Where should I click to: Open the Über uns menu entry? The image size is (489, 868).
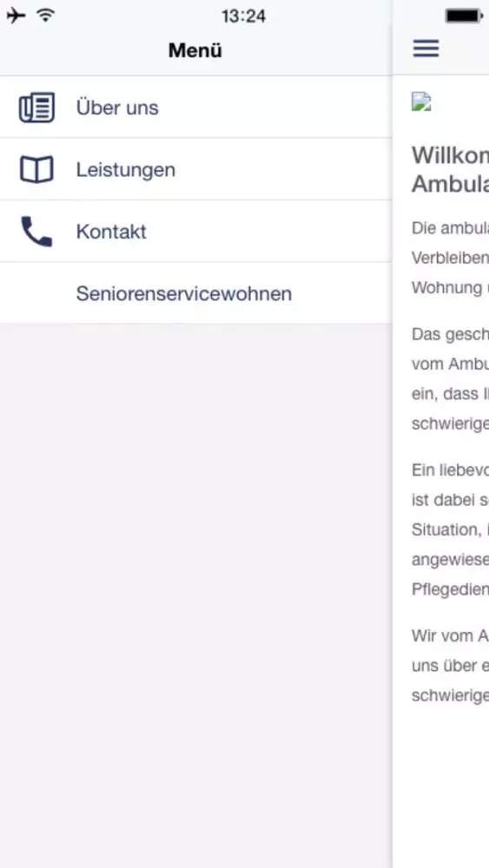click(x=195, y=108)
